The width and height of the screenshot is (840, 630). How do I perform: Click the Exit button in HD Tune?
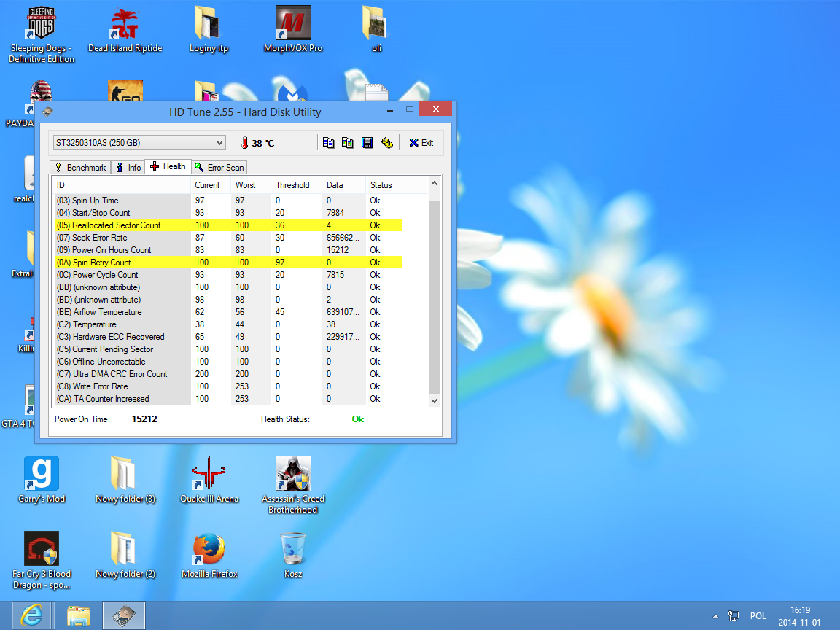[421, 142]
